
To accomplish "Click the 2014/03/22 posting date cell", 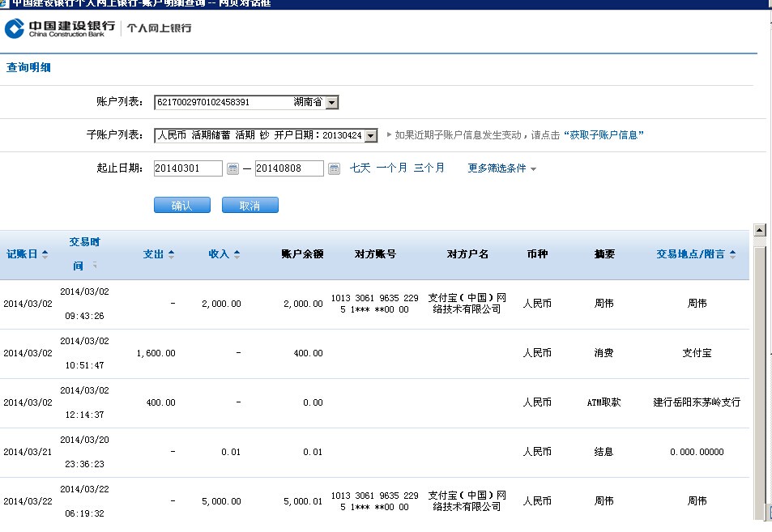I will coord(28,501).
